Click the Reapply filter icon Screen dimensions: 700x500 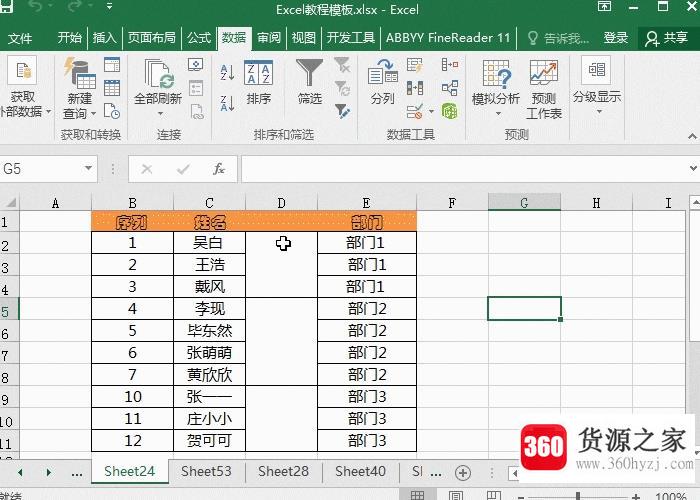[x=342, y=88]
